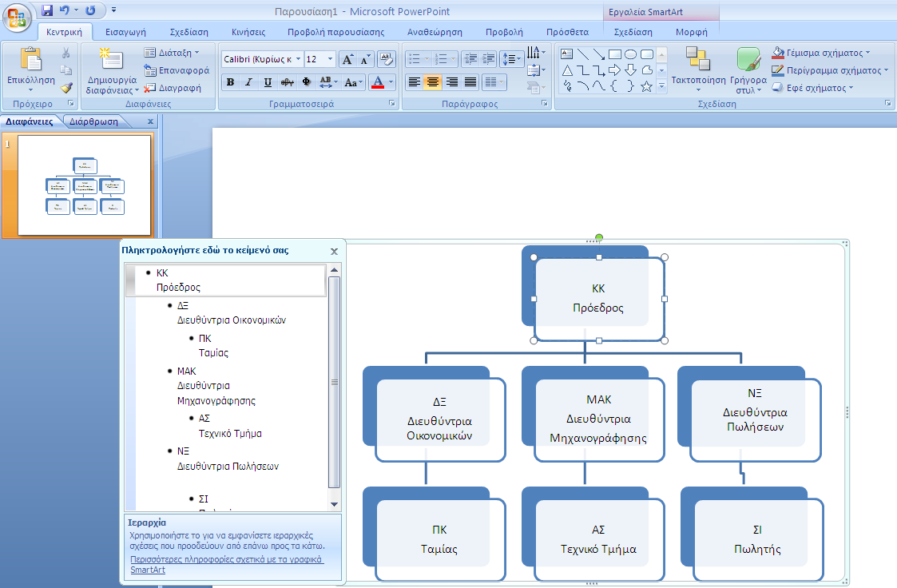Click the Διαγραφή delete slide button
The height and width of the screenshot is (588, 897).
tap(173, 88)
